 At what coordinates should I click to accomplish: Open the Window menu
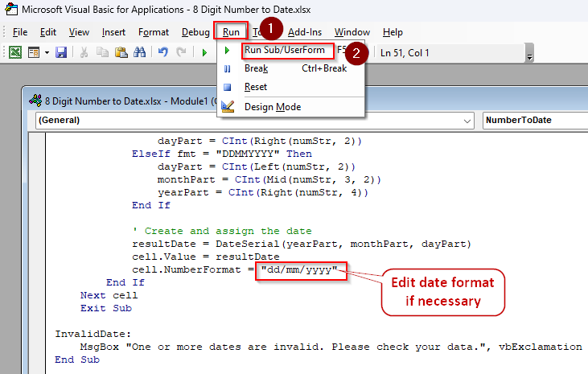(352, 32)
